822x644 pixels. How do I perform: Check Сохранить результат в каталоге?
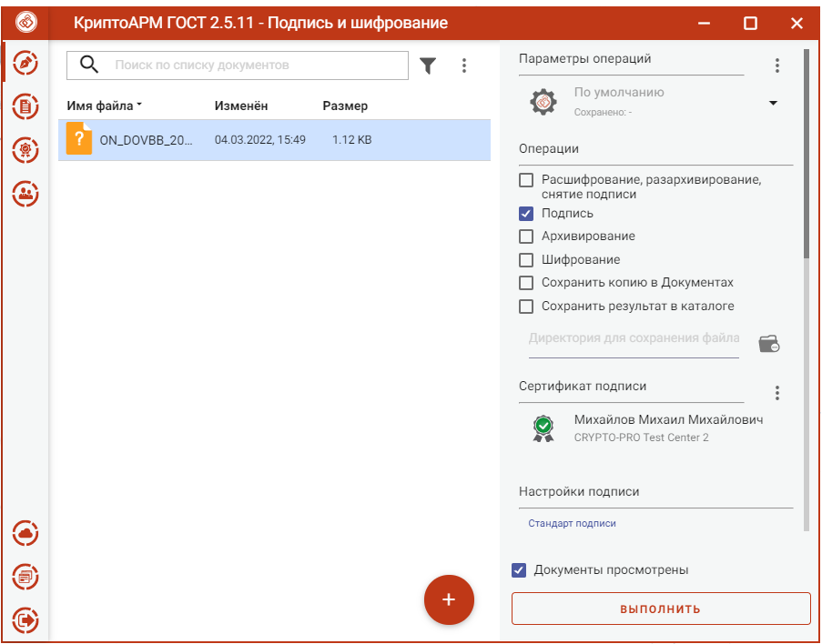coord(526,306)
